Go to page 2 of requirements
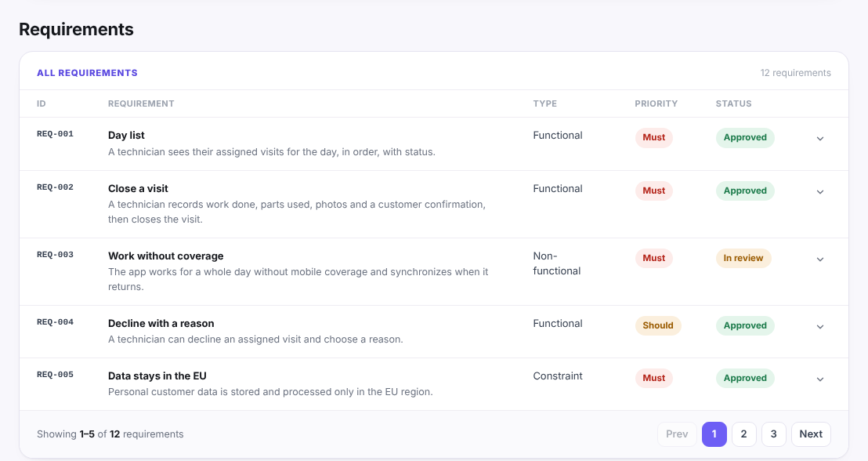This screenshot has width=868, height=461. point(744,434)
